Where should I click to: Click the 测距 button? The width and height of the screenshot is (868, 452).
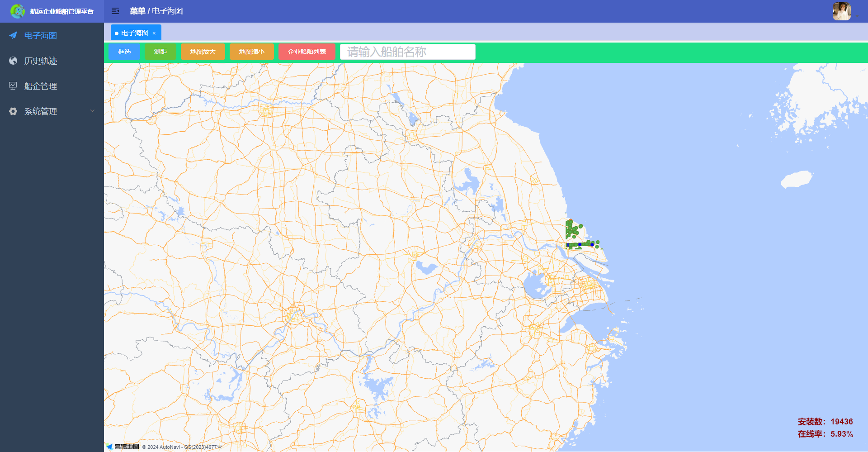[160, 52]
